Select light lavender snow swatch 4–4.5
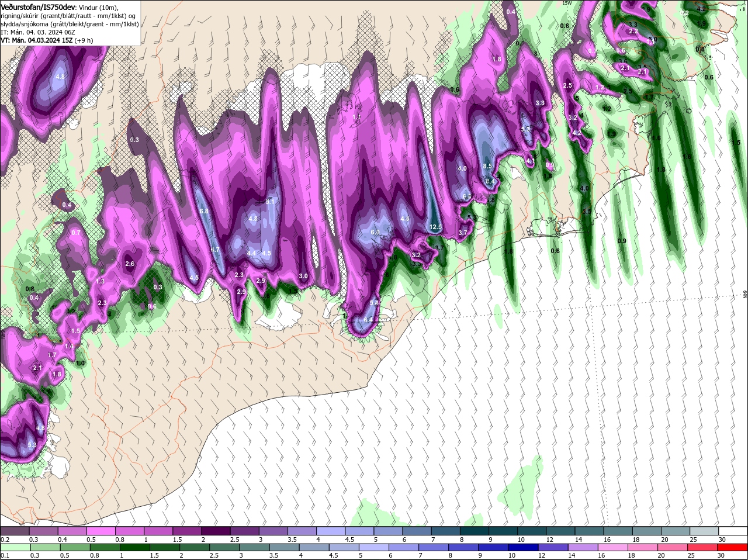Viewport: 748px width, 560px height. (331, 531)
